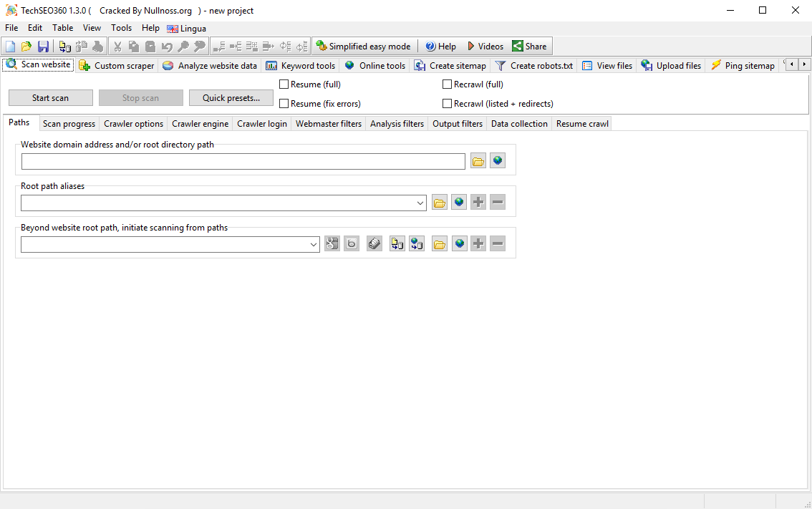Select the Crawler login sub-tab
The image size is (812, 509).
tap(262, 124)
